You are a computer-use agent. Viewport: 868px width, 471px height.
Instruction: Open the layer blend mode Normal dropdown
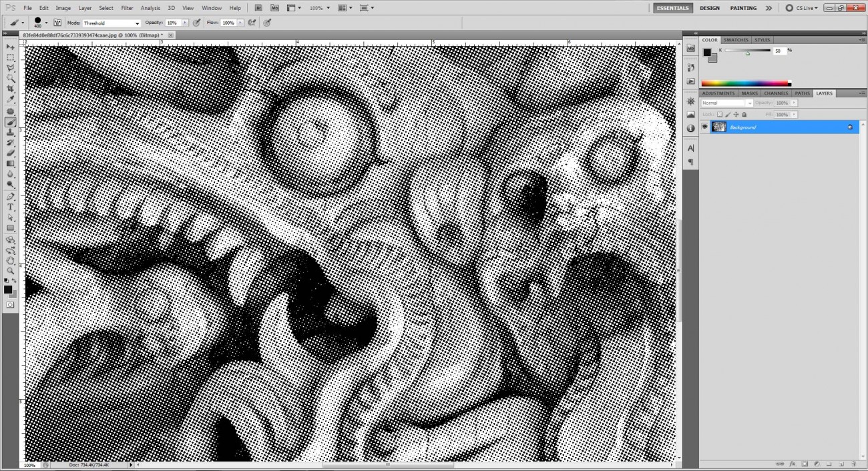[x=727, y=103]
